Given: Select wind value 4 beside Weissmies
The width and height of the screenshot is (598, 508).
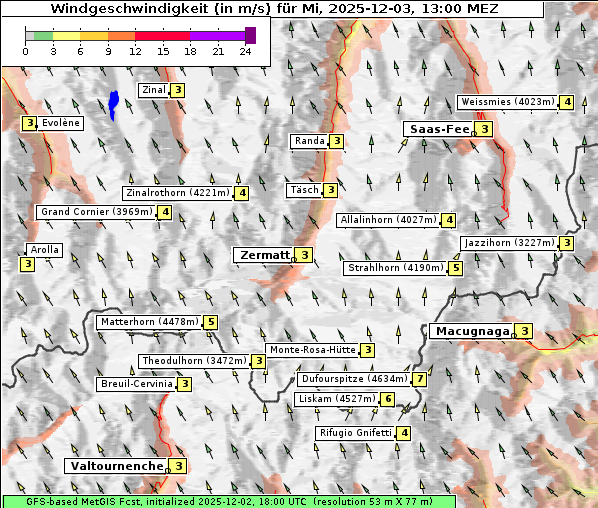Looking at the screenshot, I should (x=567, y=102).
